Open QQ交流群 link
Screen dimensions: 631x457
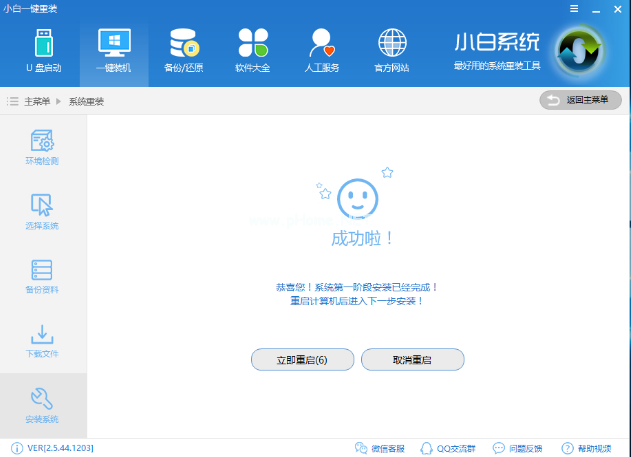click(448, 448)
